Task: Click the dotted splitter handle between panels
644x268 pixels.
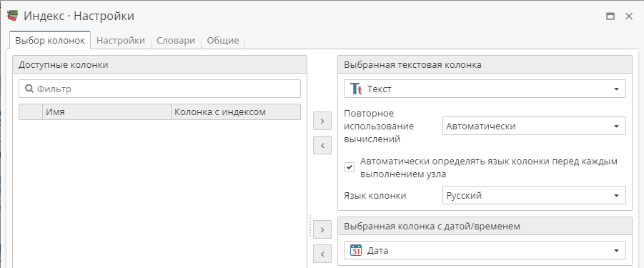Action: point(310,226)
